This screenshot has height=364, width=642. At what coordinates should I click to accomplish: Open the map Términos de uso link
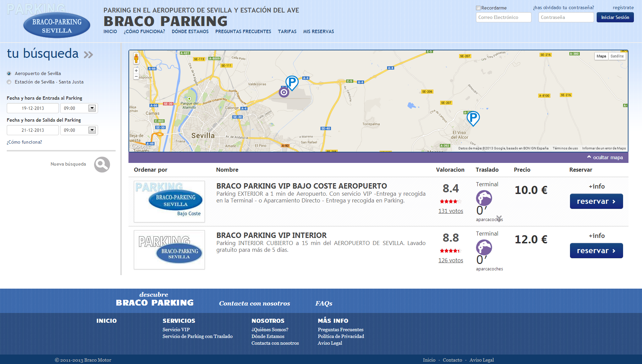(x=565, y=148)
